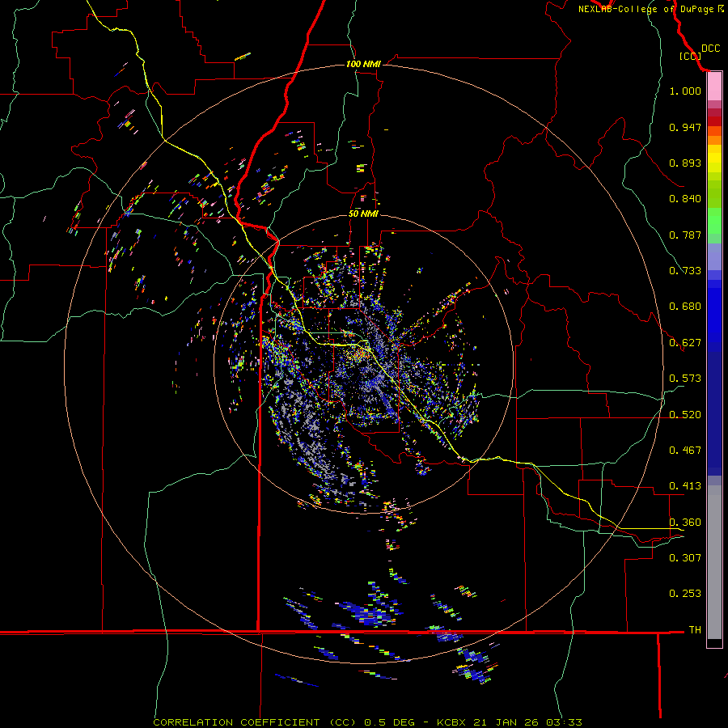Click the KCBX station identifier in caption
This screenshot has width=728, height=728.
pos(451,722)
